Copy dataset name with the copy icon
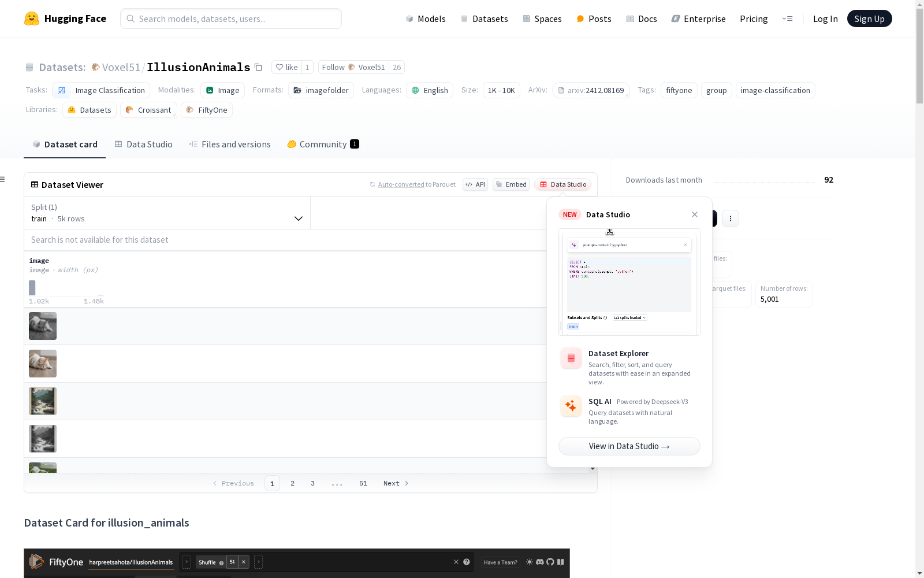The width and height of the screenshot is (924, 578). (259, 68)
